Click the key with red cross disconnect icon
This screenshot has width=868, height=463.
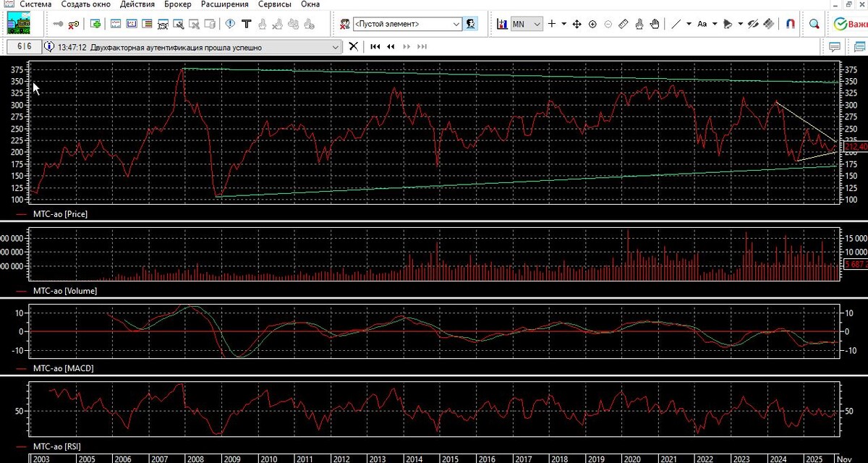pos(74,24)
